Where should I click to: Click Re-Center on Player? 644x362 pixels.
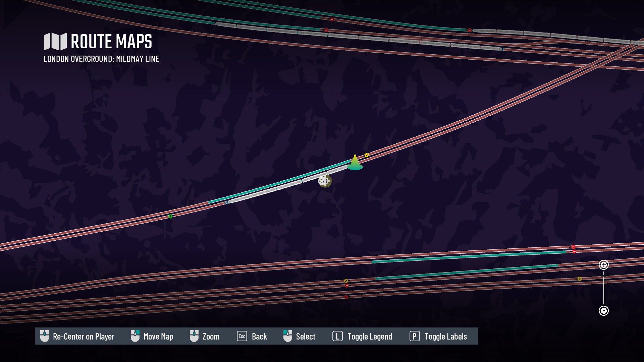(77, 336)
